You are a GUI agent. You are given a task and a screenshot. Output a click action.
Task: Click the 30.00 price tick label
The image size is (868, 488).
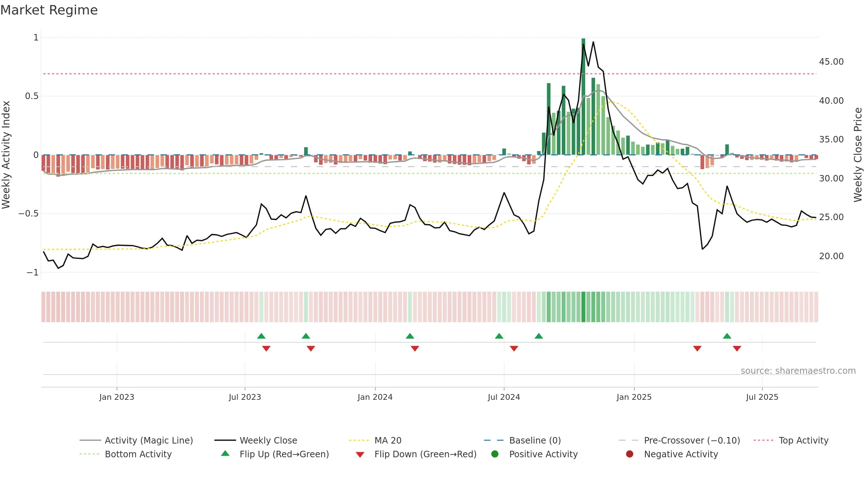[x=831, y=178]
